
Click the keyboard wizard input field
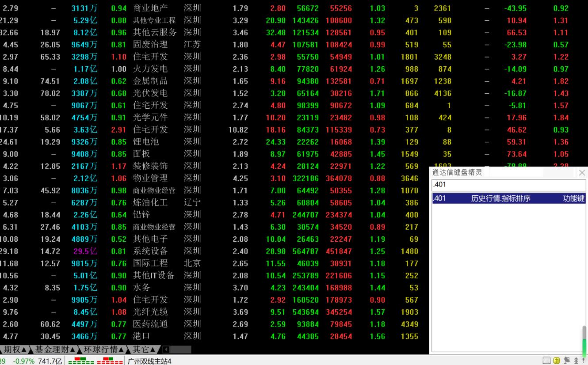(508, 185)
